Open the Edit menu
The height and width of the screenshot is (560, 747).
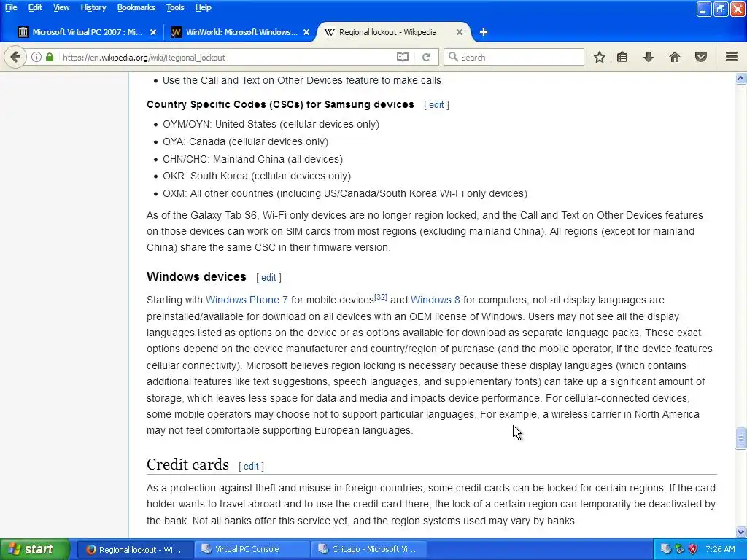[35, 7]
